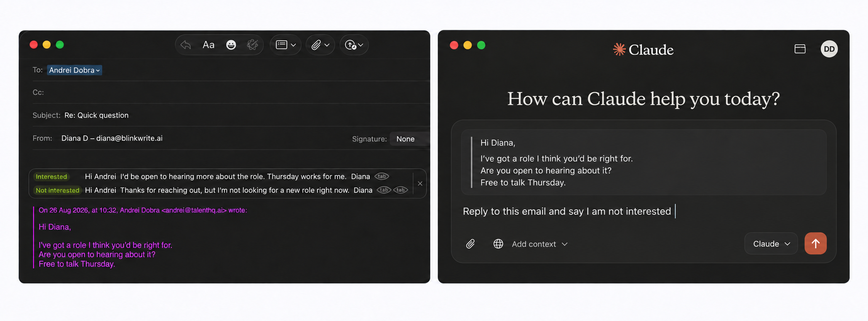Screen dimensions: 868x321
Task: Click the Subject field Re: Quick question
Action: [231, 115]
